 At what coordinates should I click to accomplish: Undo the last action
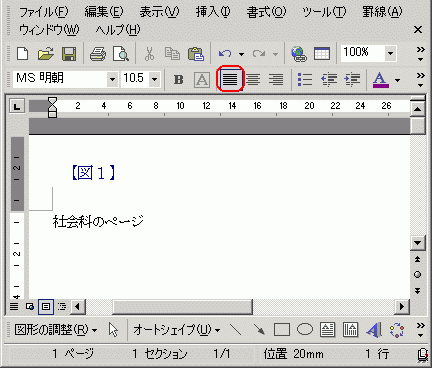pyautogui.click(x=225, y=53)
